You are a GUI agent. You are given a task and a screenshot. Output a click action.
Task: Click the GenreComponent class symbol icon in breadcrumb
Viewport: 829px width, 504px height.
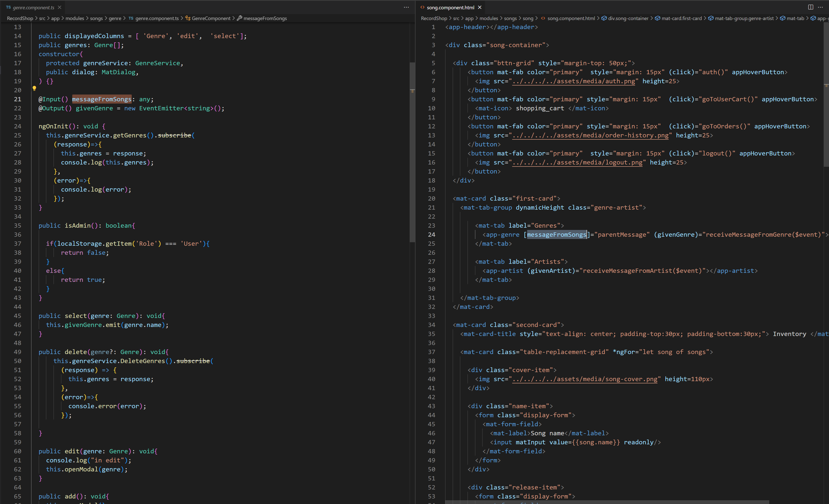(188, 18)
